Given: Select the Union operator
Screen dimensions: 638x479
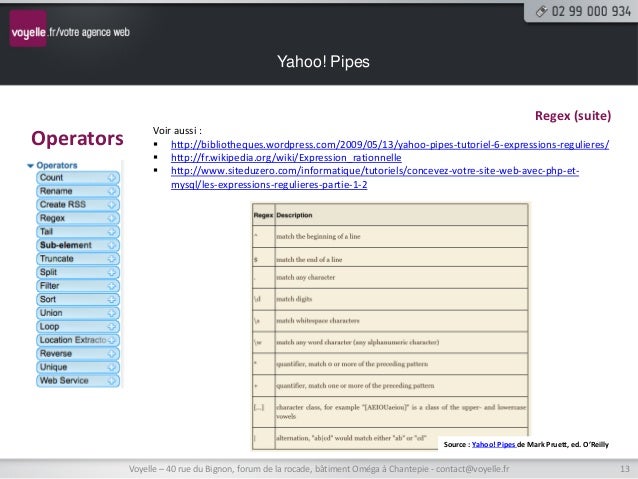Looking at the screenshot, I should click(x=78, y=313).
